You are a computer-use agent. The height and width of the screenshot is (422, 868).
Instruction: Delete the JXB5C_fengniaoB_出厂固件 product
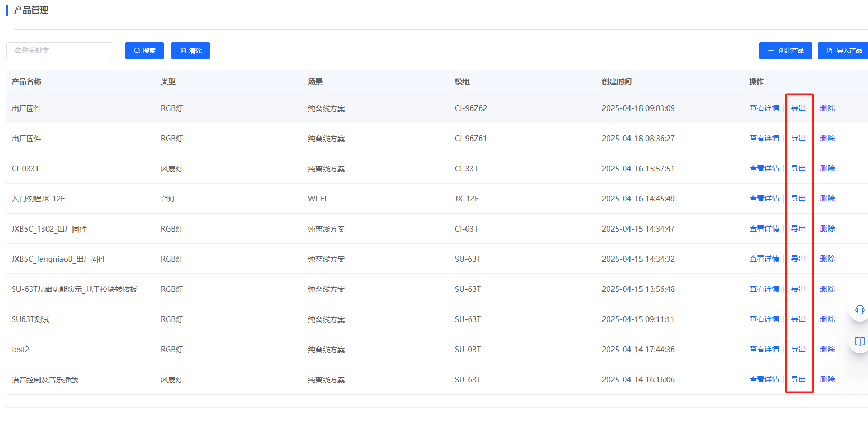[x=827, y=259]
